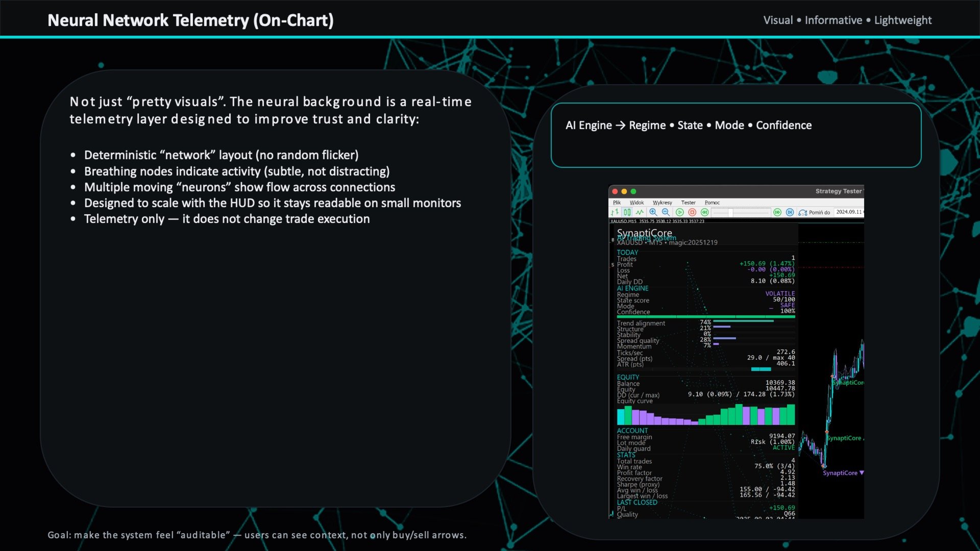Open the Tester menu

pyautogui.click(x=688, y=203)
